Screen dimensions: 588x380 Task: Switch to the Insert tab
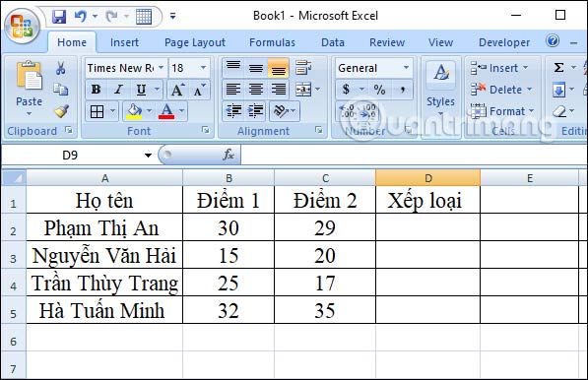point(124,42)
